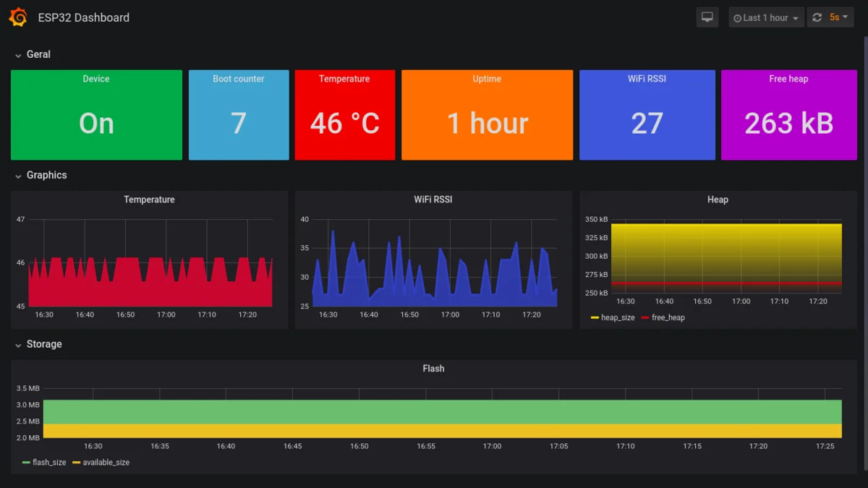Click the green band in Flash graph
The width and height of the screenshot is (868, 488).
point(442,411)
